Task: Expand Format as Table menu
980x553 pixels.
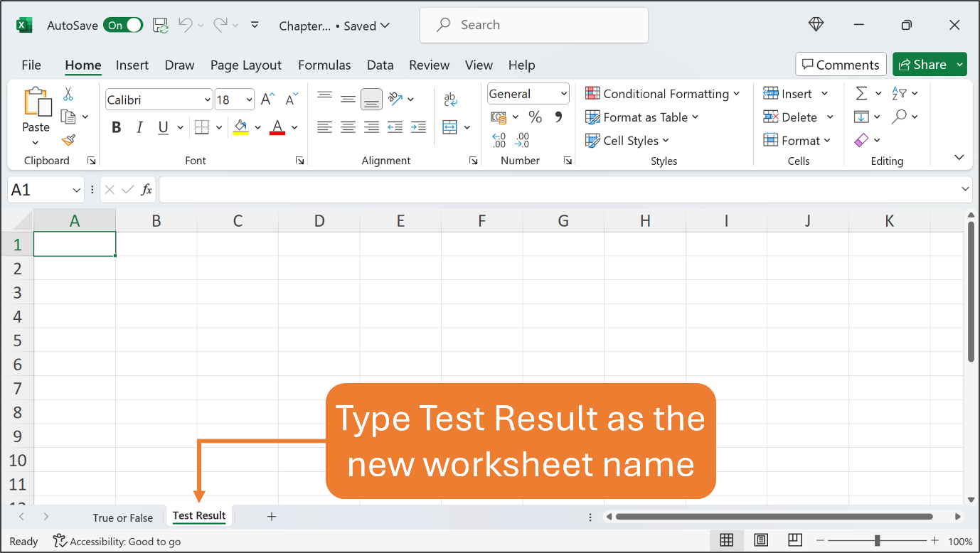Action: click(x=641, y=117)
